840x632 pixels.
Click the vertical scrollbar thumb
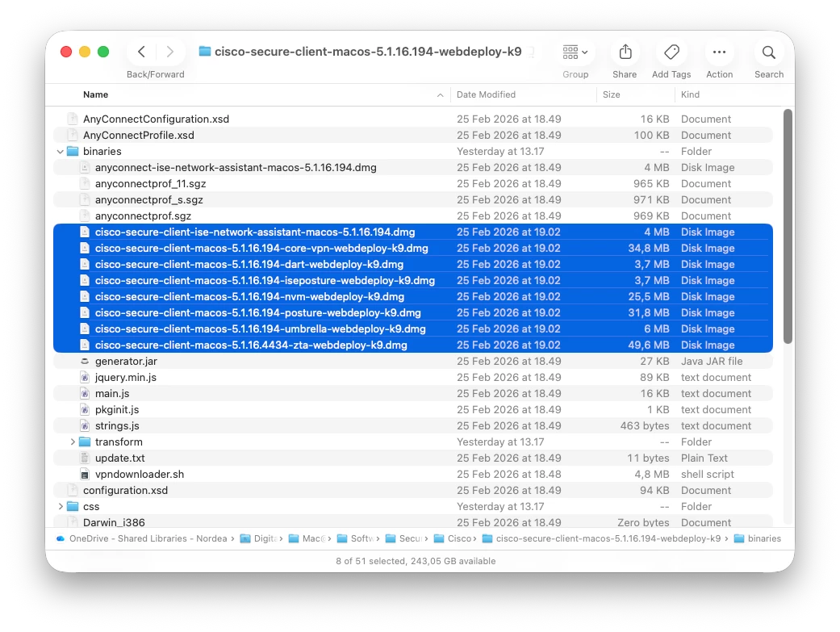point(788,226)
